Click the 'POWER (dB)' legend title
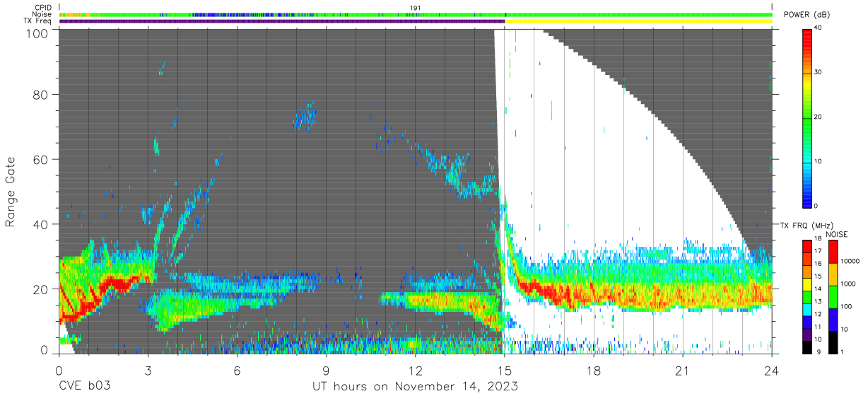Image resolution: width=868 pixels, height=401 pixels. tap(807, 15)
